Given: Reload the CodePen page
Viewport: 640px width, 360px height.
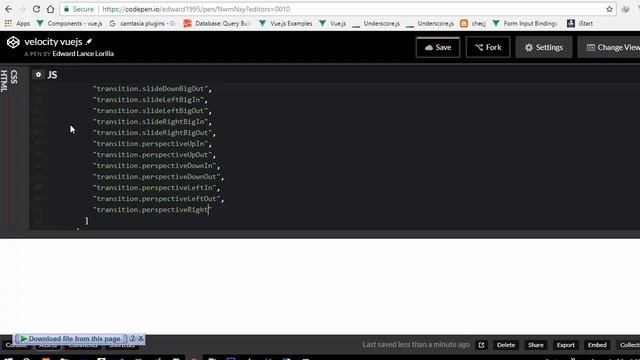Looking at the screenshot, I should (x=36, y=9).
